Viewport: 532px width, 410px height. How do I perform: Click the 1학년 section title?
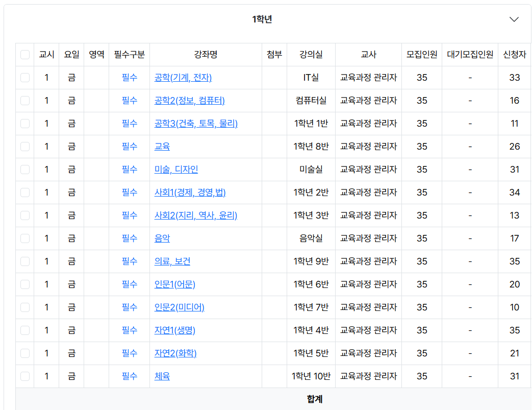pyautogui.click(x=262, y=19)
